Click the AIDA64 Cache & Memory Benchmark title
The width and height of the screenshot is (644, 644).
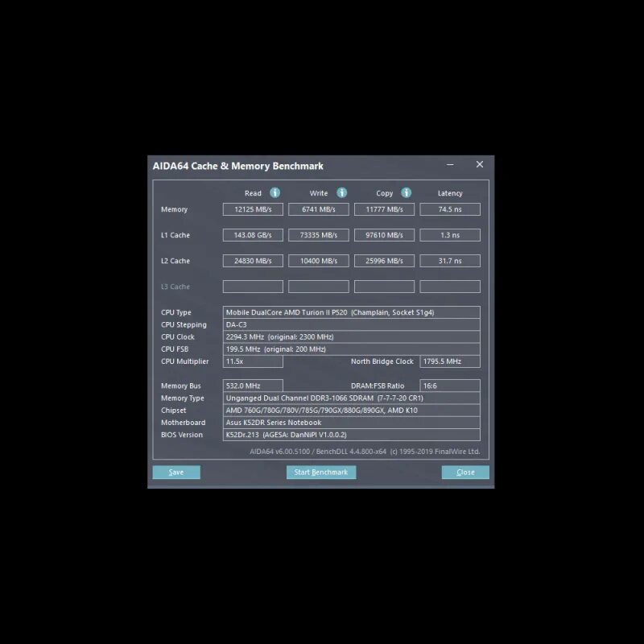pyautogui.click(x=237, y=166)
